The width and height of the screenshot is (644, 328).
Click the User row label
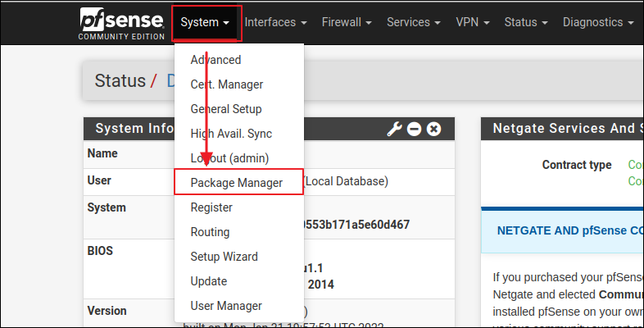pyautogui.click(x=99, y=180)
